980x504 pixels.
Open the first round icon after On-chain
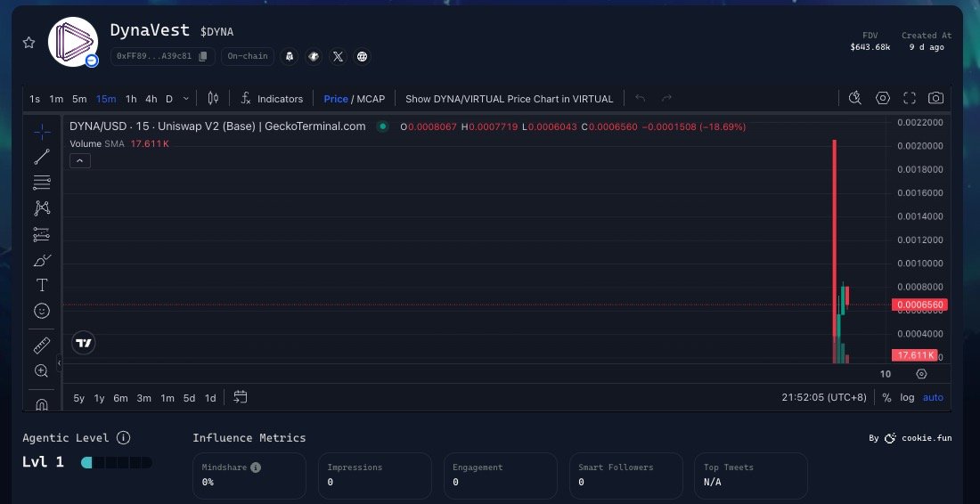click(x=289, y=56)
